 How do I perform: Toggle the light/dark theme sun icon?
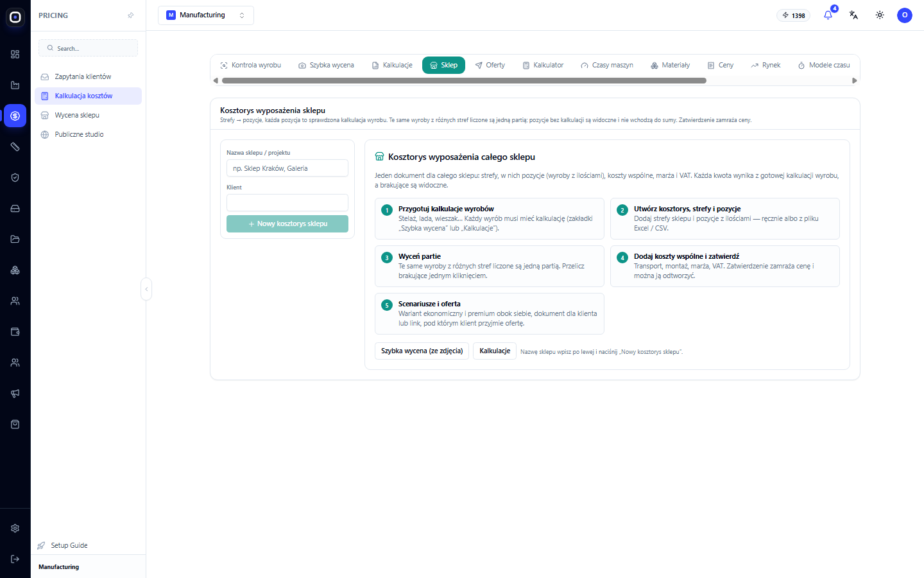[x=880, y=15]
